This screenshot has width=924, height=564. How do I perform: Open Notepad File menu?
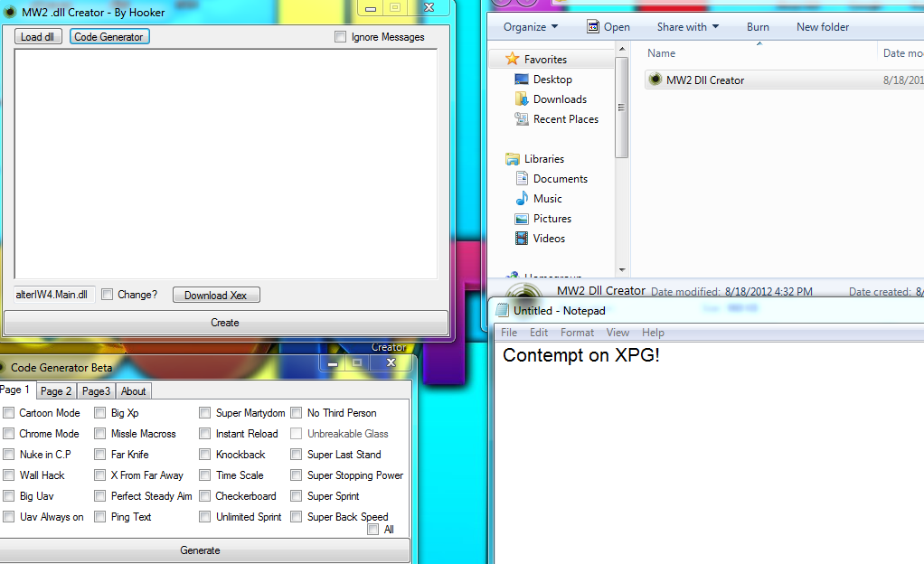pyautogui.click(x=508, y=333)
